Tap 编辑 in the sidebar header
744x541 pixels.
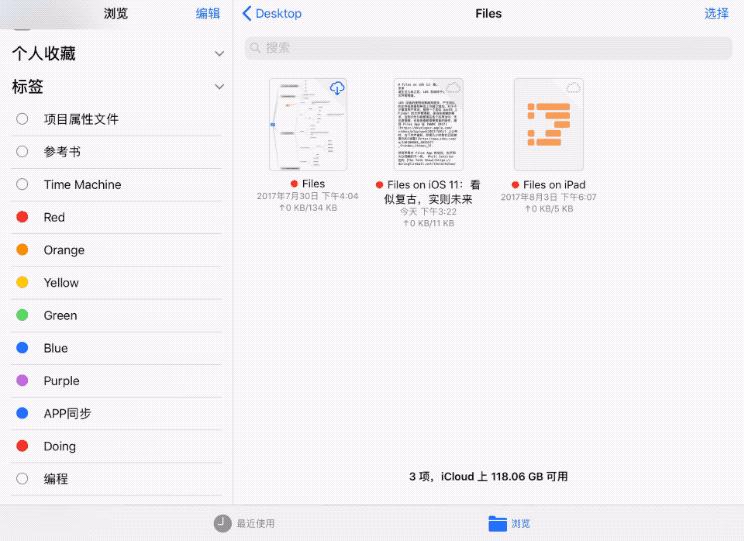click(x=208, y=13)
